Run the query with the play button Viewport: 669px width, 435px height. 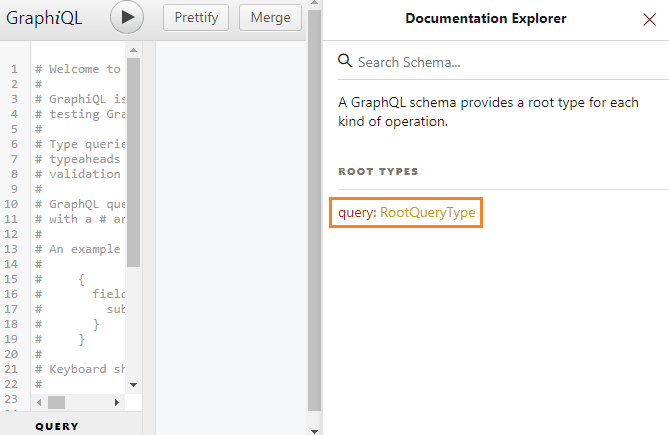coord(127,18)
